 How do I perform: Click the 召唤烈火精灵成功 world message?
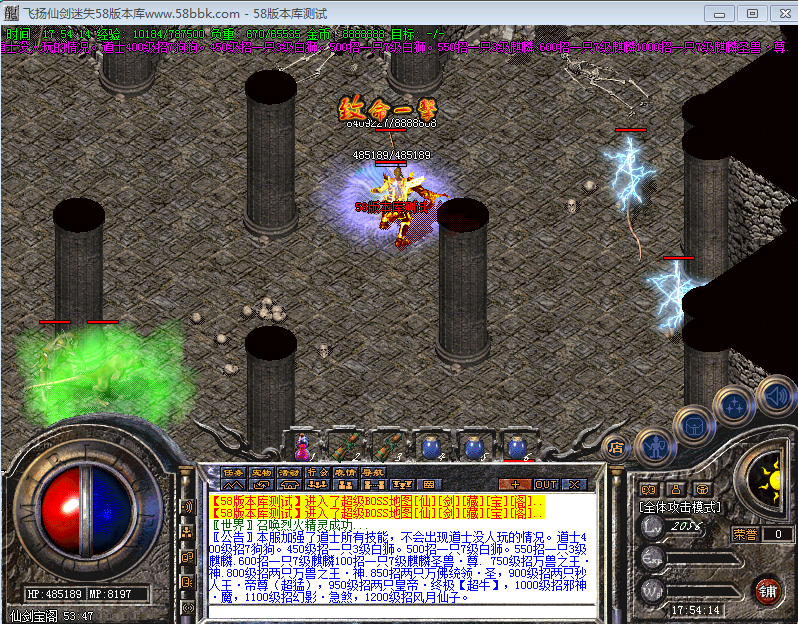[289, 525]
